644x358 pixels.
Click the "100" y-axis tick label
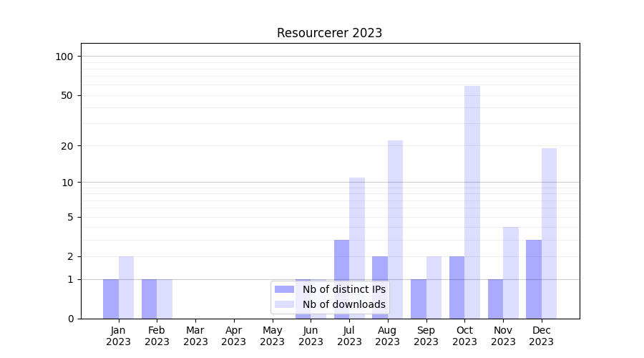coord(64,57)
